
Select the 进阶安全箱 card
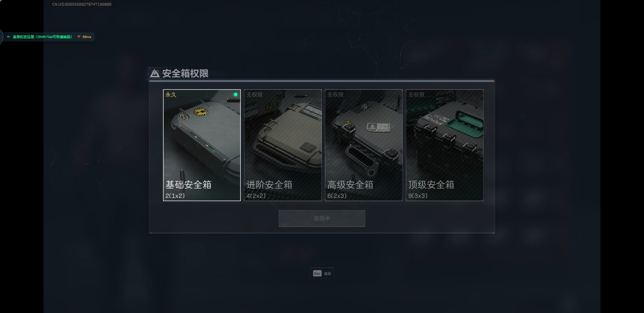coord(283,145)
